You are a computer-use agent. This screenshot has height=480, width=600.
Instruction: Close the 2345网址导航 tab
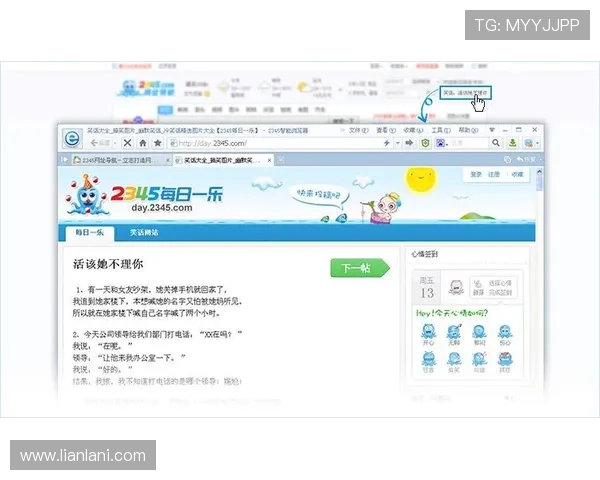tap(168, 160)
